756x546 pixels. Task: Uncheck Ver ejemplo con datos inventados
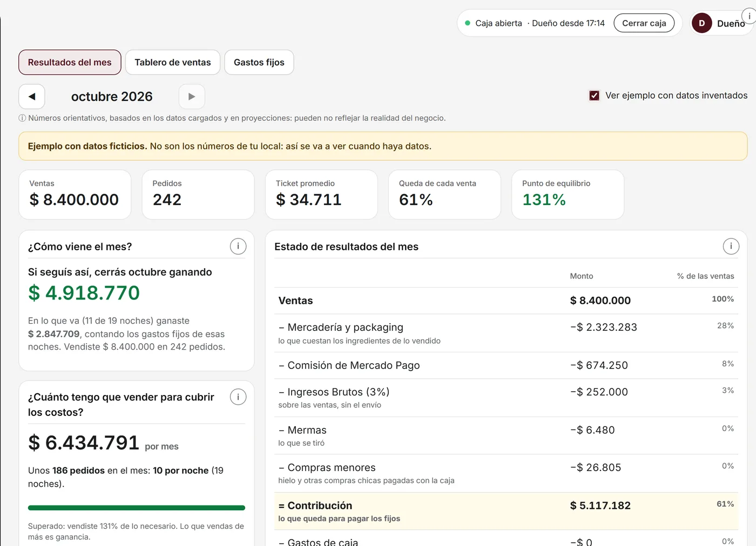coord(594,95)
